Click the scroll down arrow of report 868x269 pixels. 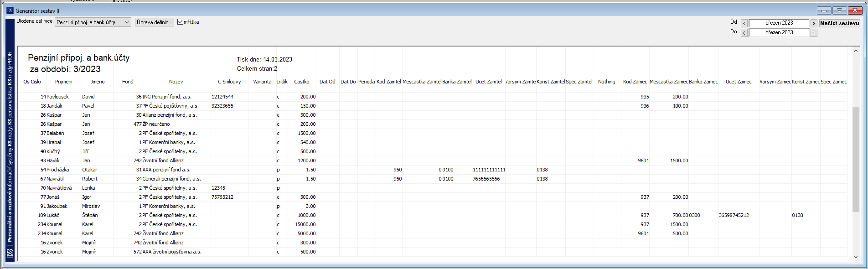pos(856,257)
